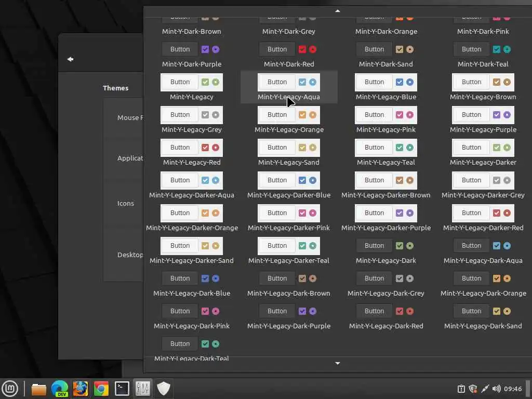Image resolution: width=532 pixels, height=399 pixels.
Task: Open the Terminal from the taskbar
Action: [x=122, y=389]
